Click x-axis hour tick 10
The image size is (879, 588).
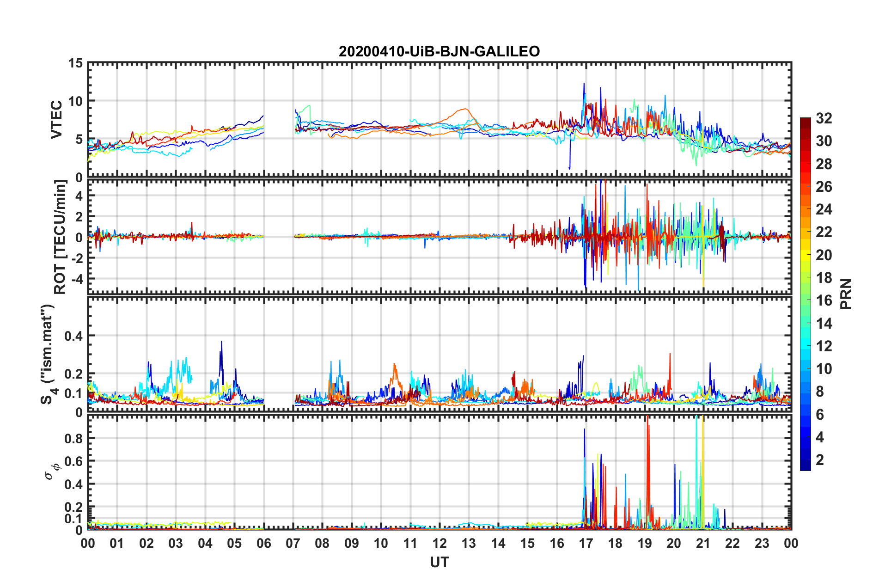(x=381, y=543)
